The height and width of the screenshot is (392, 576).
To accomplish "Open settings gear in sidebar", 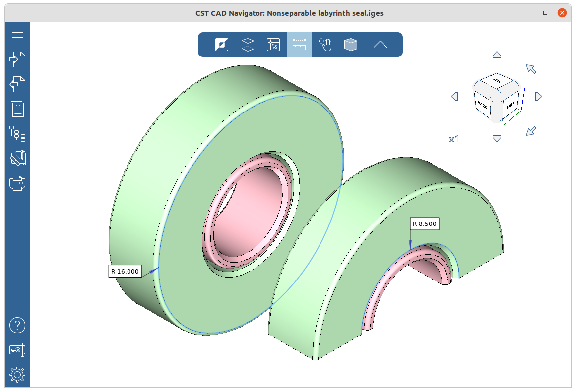I will [17, 375].
